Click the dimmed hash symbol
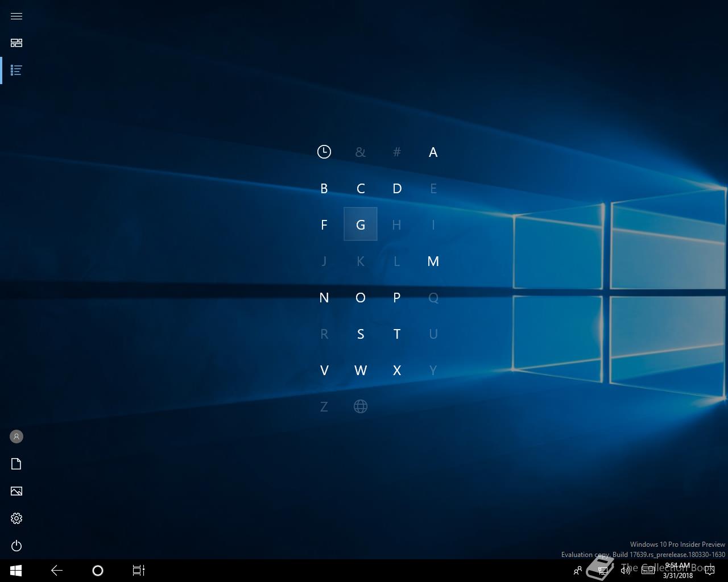728x582 pixels. 397,152
